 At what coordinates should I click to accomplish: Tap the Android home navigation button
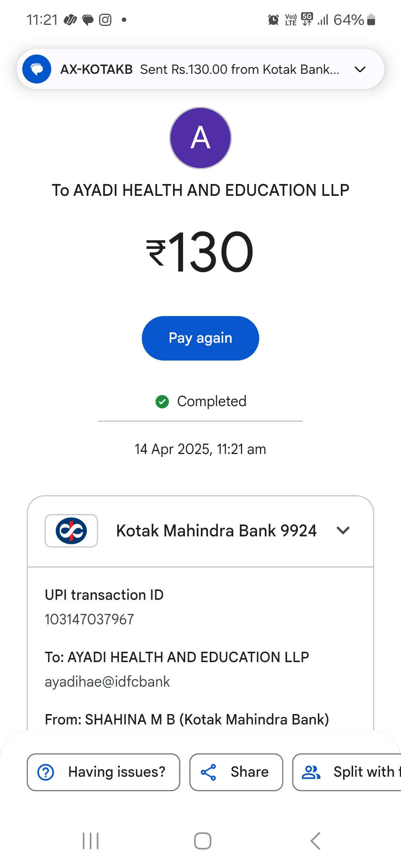tap(203, 841)
